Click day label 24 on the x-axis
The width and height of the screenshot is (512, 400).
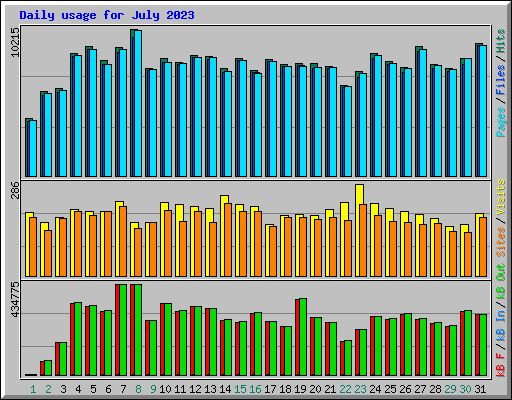click(x=375, y=389)
